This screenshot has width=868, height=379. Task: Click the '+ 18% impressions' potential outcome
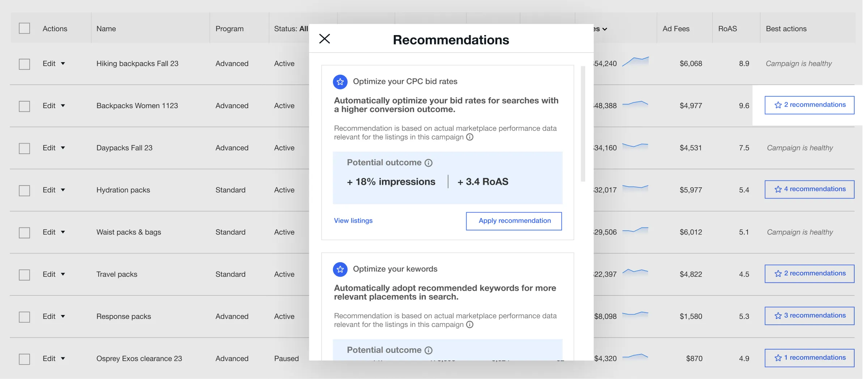point(391,182)
